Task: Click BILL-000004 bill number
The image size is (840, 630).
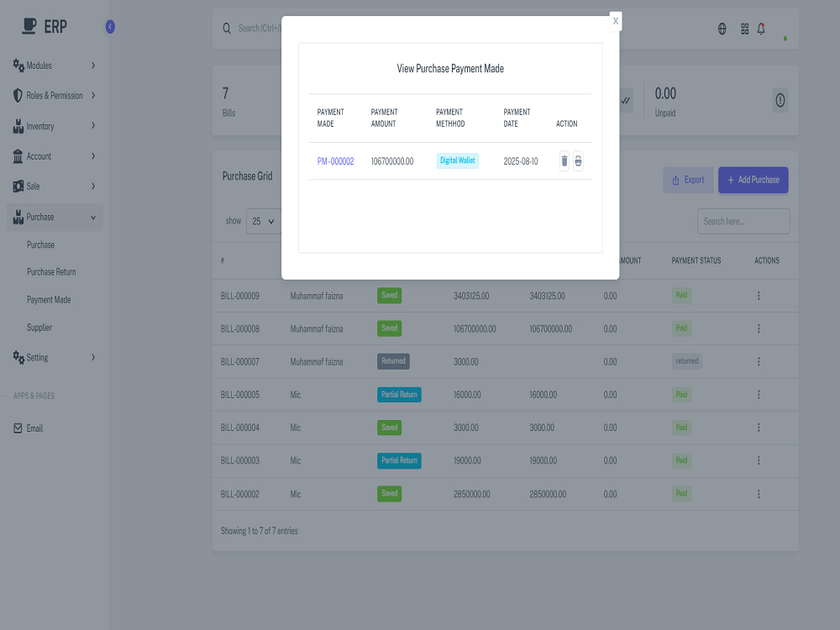Action: [240, 428]
